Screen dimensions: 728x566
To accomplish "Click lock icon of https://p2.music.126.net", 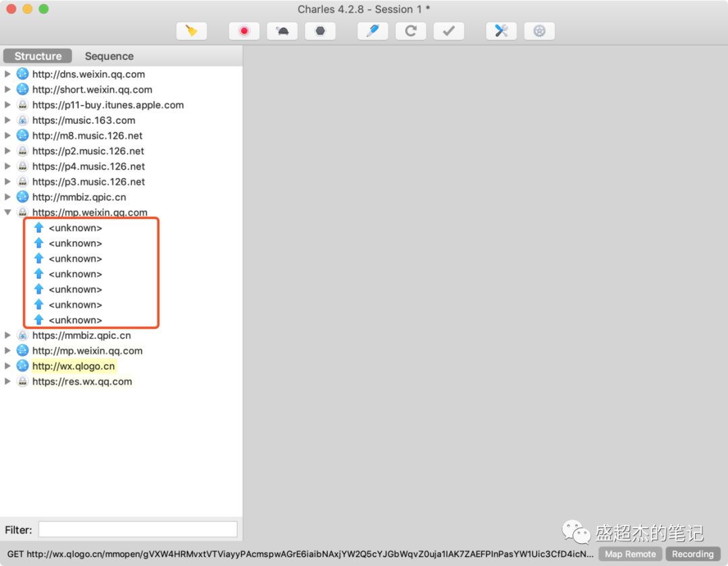I will click(22, 151).
